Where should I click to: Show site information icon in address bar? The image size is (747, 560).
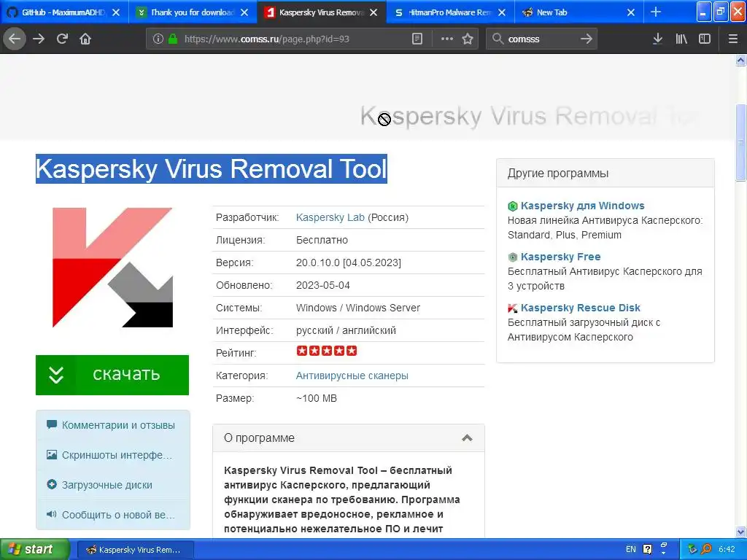(x=158, y=39)
